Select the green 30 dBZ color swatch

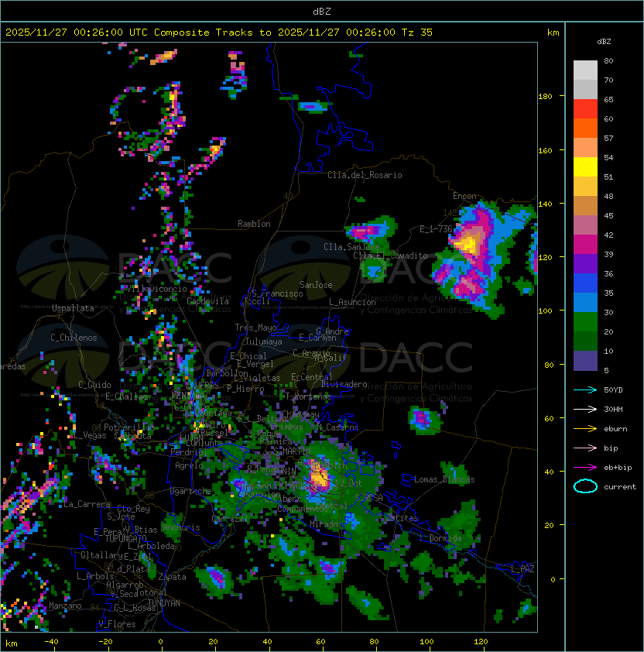(585, 322)
